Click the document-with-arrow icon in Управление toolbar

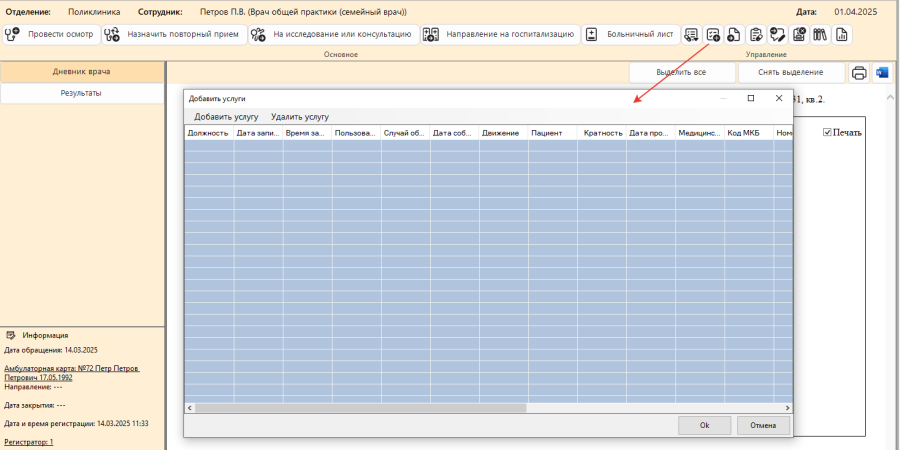[734, 34]
